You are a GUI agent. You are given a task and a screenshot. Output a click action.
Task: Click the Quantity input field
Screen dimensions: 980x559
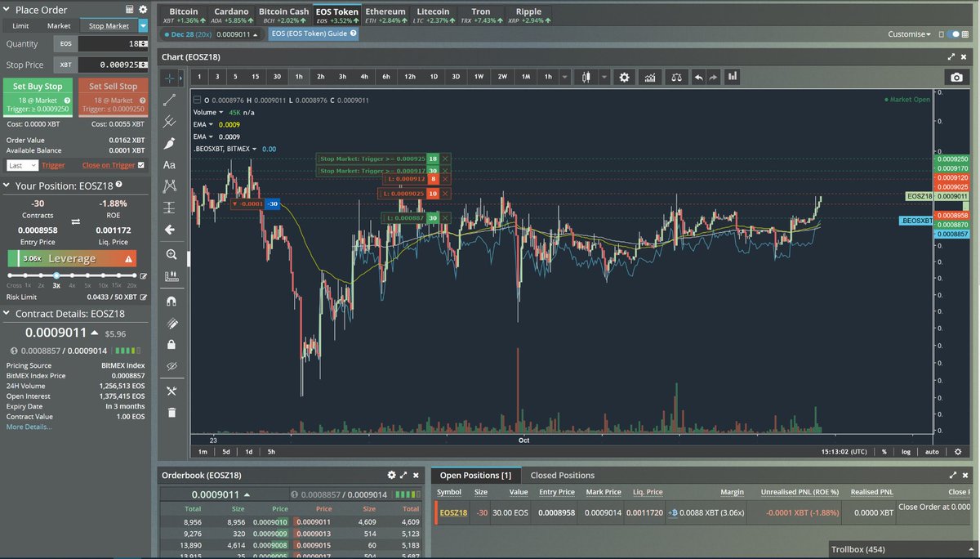[x=114, y=42]
